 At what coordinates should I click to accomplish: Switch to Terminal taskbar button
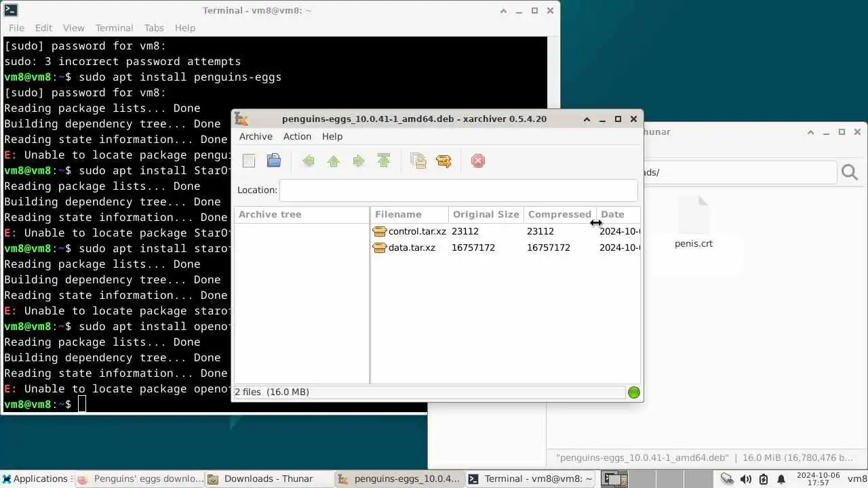(x=530, y=479)
